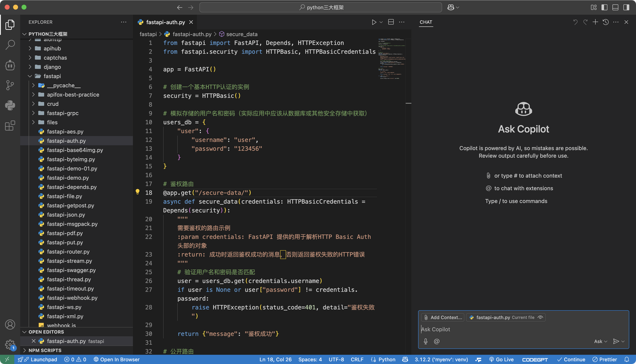Customize layout icon in title bar
636x364 pixels.
594,7
